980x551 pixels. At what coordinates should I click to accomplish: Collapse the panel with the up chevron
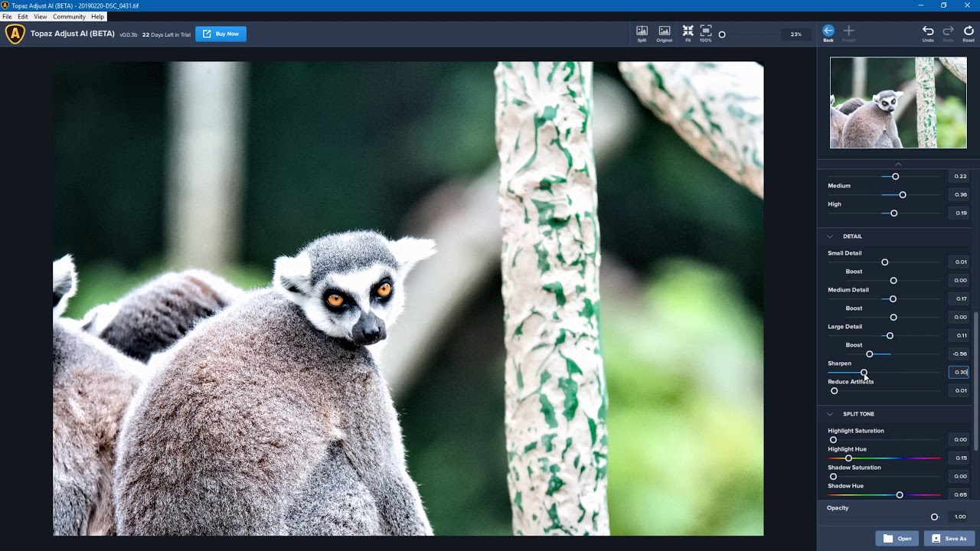tap(898, 165)
